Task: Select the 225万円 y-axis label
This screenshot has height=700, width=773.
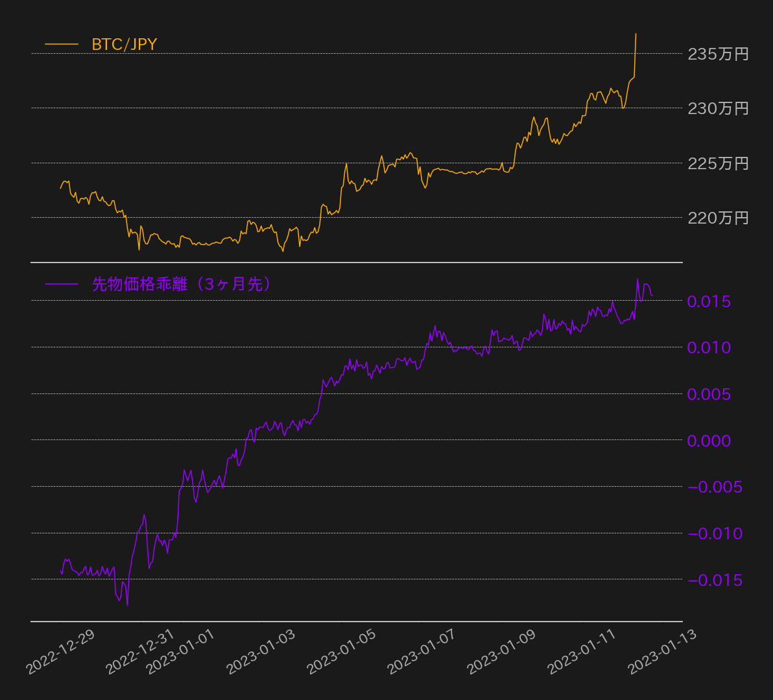Action: click(719, 163)
